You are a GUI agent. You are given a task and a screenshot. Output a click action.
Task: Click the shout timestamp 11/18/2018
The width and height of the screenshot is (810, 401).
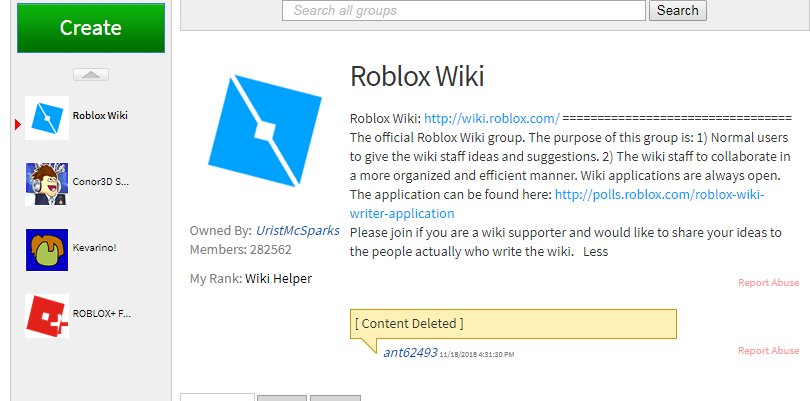[x=477, y=354]
